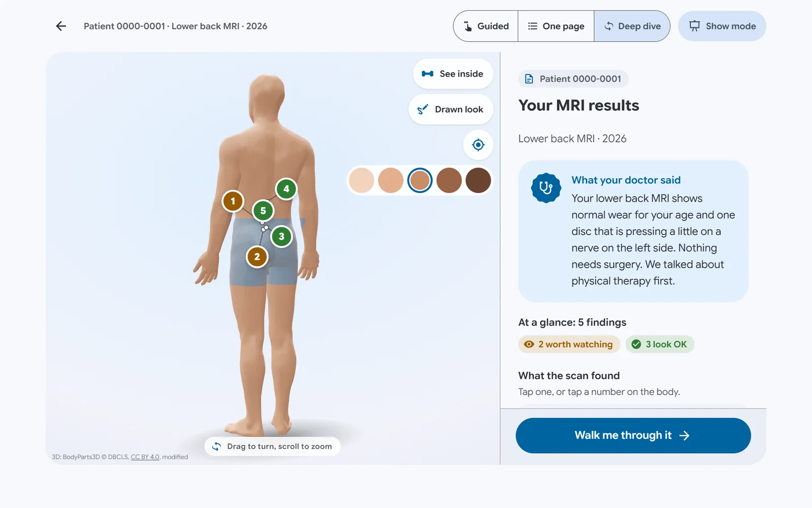Image resolution: width=812 pixels, height=508 pixels.
Task: Click the breadcrumb 'Patient 0000-0001 · Lower back MRI · 2026'
Action: click(x=176, y=26)
